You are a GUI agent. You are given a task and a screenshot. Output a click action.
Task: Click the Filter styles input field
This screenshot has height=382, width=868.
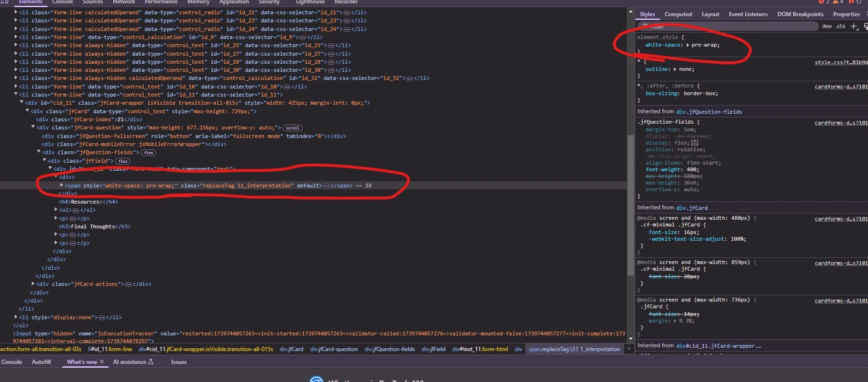pyautogui.click(x=728, y=27)
